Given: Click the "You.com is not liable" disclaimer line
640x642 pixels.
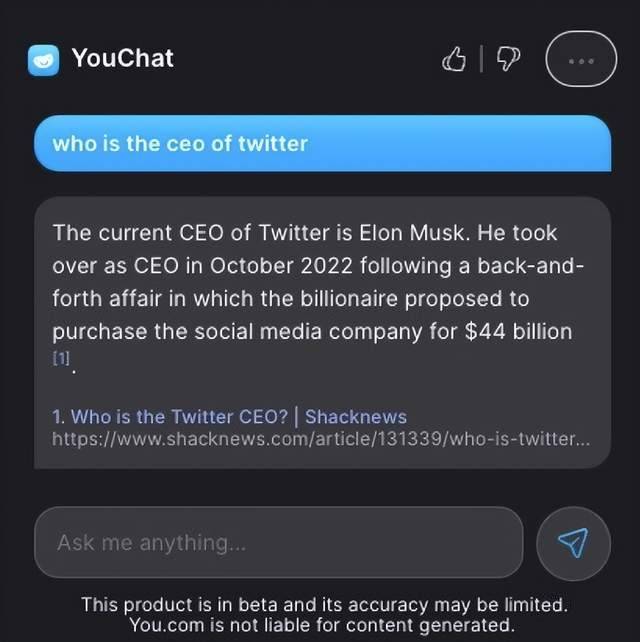Looking at the screenshot, I should pyautogui.click(x=322, y=626).
